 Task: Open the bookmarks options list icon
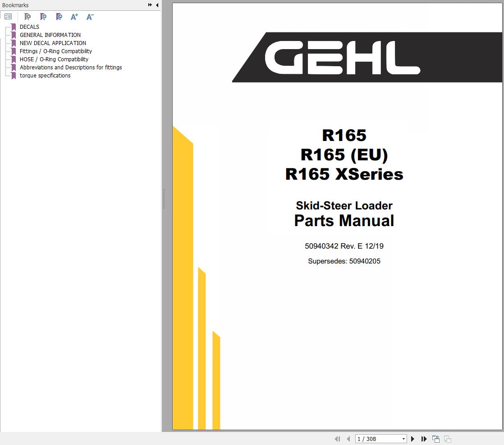tap(9, 16)
